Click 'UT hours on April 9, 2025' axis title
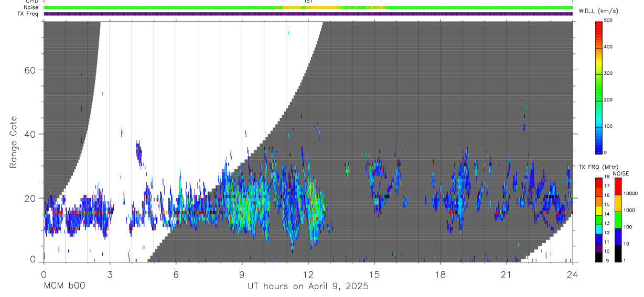Viewport: 644px width, 297px height. point(308,287)
